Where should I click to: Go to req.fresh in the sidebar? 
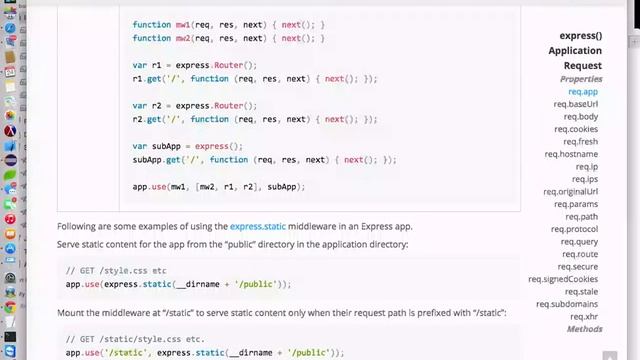[x=580, y=142]
